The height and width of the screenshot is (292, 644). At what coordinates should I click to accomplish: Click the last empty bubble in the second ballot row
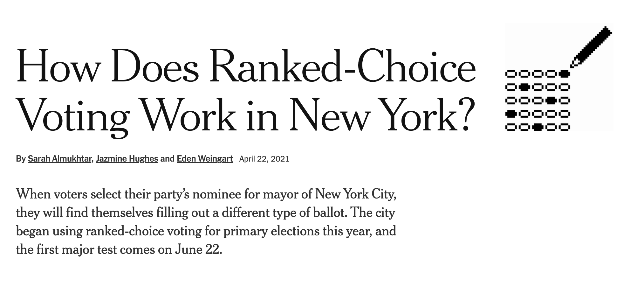(x=565, y=87)
